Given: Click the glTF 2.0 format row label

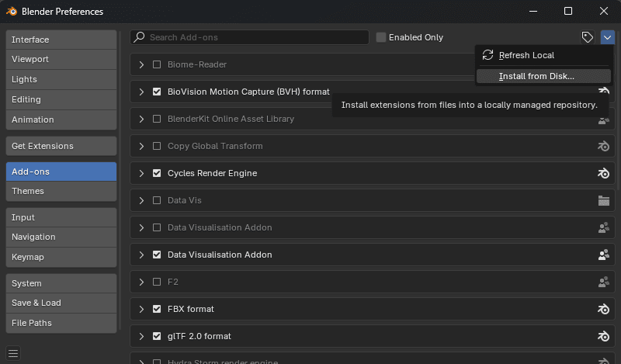Looking at the screenshot, I should (x=199, y=336).
